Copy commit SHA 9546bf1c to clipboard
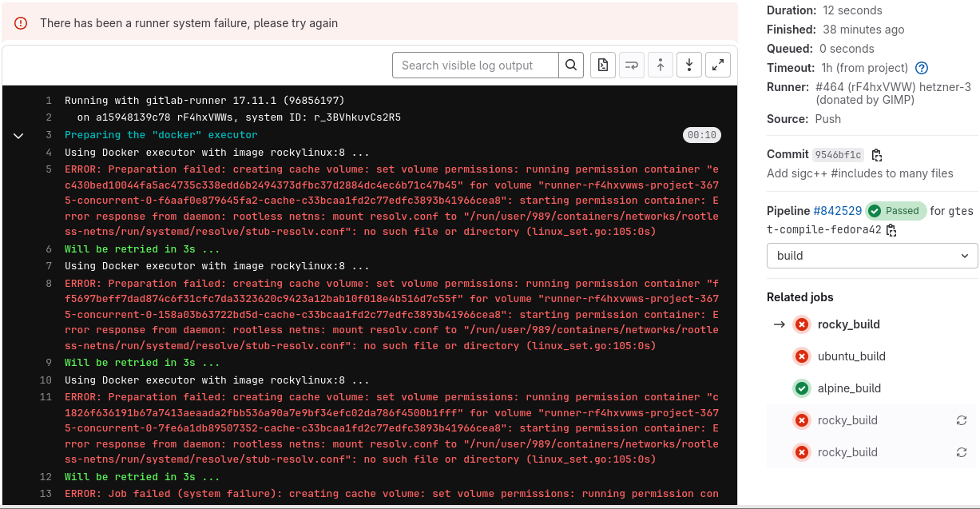 pyautogui.click(x=877, y=155)
